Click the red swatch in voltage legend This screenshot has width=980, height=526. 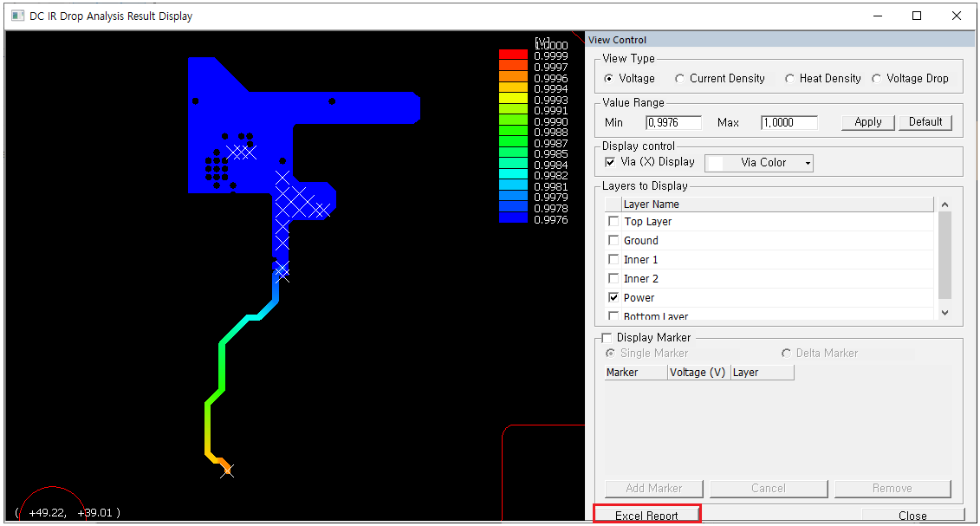[513, 55]
